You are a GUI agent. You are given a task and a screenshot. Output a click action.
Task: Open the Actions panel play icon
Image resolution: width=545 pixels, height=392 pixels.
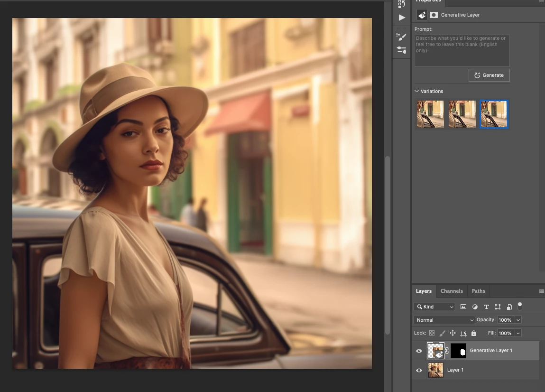coord(402,18)
